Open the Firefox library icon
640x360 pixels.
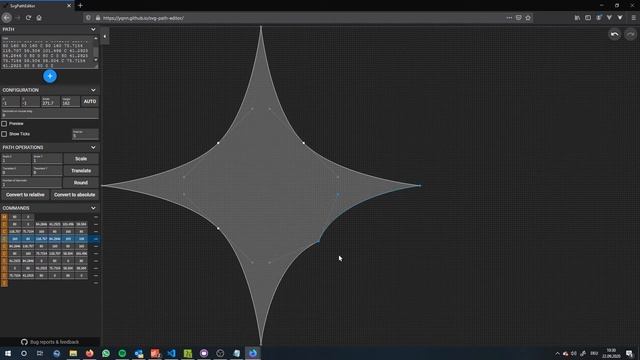pos(577,18)
